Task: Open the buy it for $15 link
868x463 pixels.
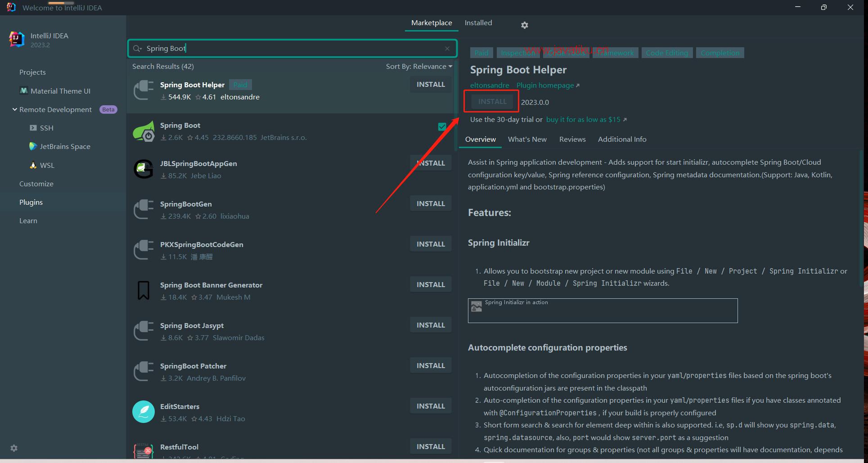Action: (x=586, y=120)
